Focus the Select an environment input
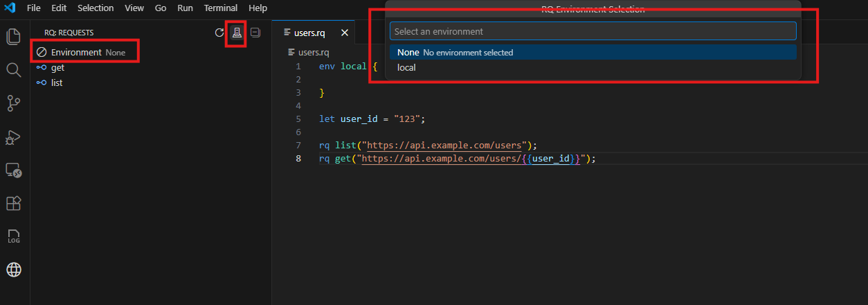Viewport: 868px width, 305px height. [593, 31]
